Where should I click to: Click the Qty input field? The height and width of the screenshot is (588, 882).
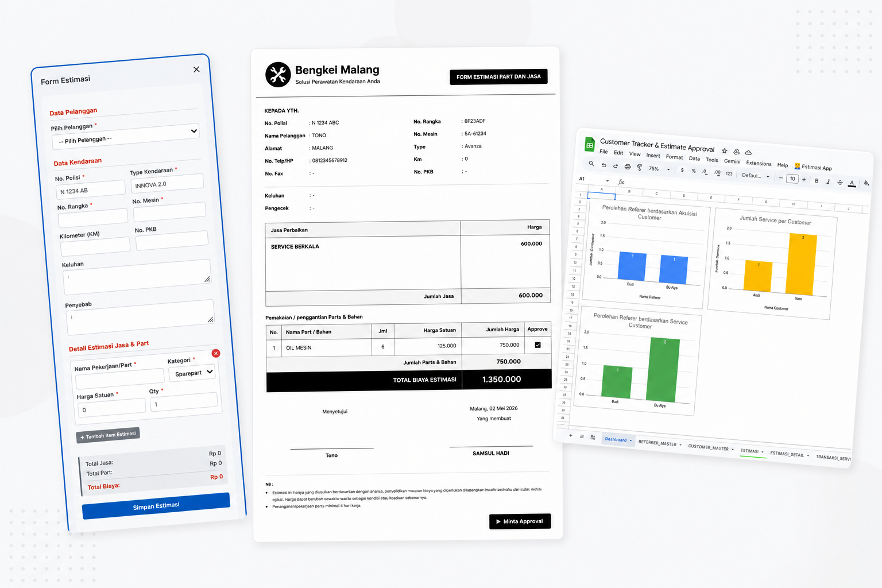184,402
